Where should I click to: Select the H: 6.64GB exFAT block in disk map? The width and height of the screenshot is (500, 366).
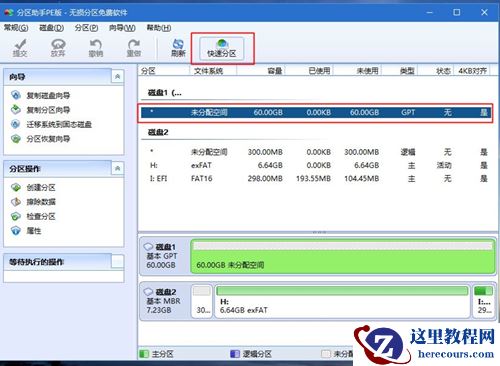(x=342, y=300)
